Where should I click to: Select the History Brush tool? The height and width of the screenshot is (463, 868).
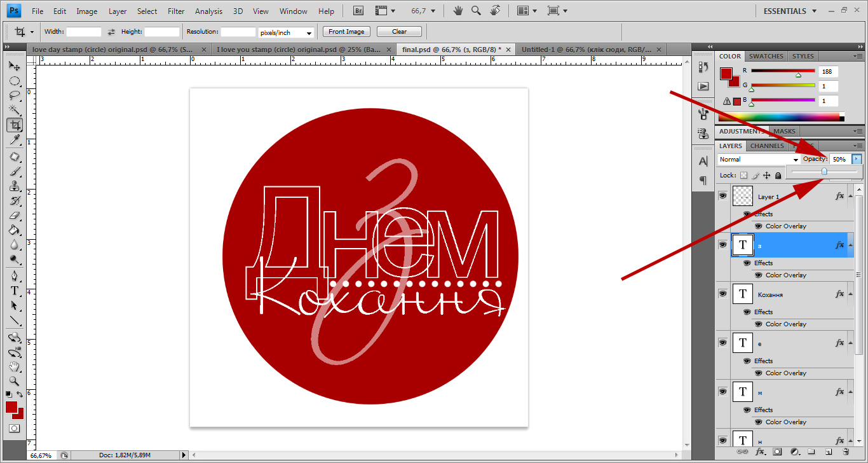[15, 200]
